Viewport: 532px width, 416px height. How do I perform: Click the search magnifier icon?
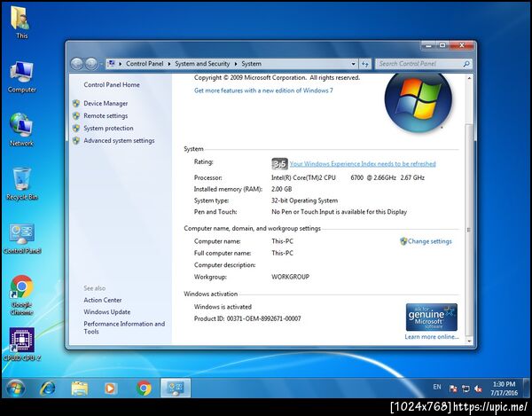point(466,64)
